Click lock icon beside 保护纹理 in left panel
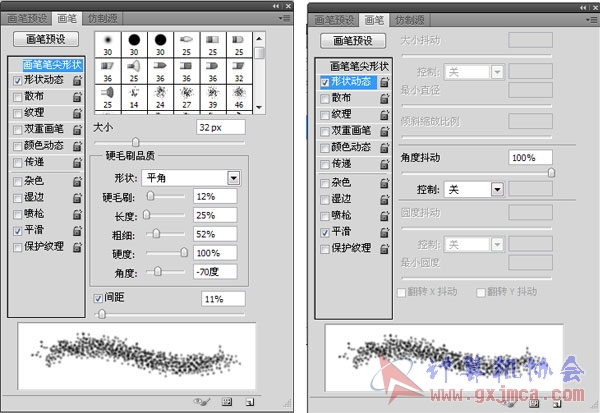This screenshot has height=413, width=600. [77, 247]
